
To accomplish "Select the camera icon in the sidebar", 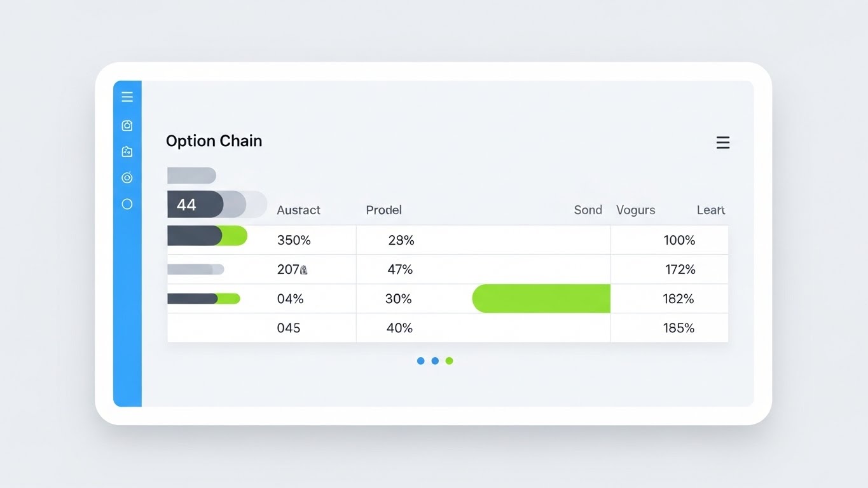I will click(127, 125).
